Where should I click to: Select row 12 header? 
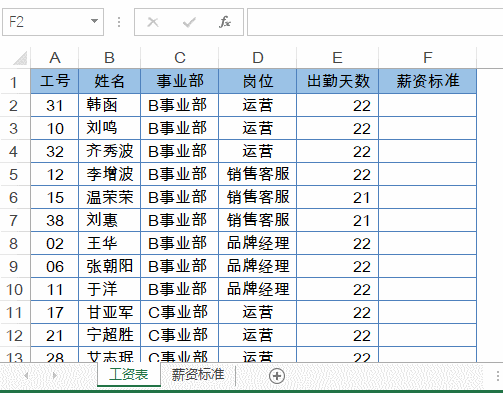(15, 335)
